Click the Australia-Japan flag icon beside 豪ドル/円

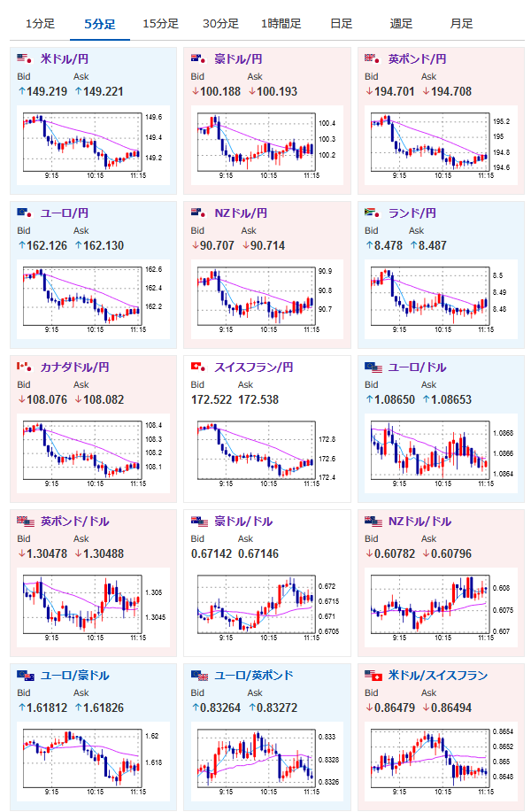click(x=198, y=59)
